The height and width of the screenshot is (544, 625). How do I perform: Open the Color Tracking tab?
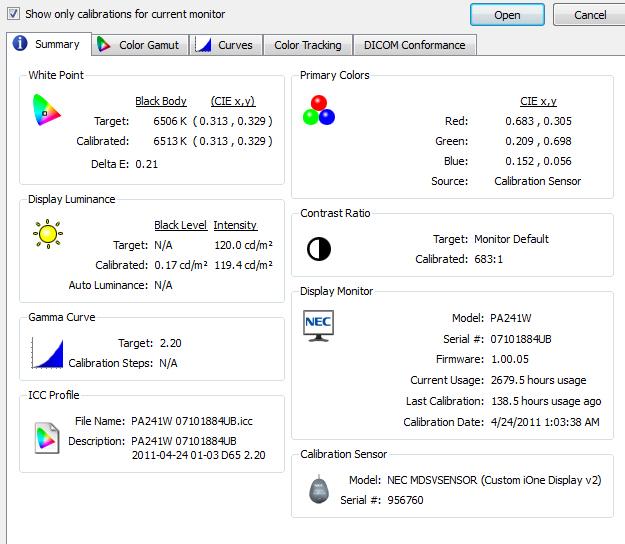coord(308,45)
